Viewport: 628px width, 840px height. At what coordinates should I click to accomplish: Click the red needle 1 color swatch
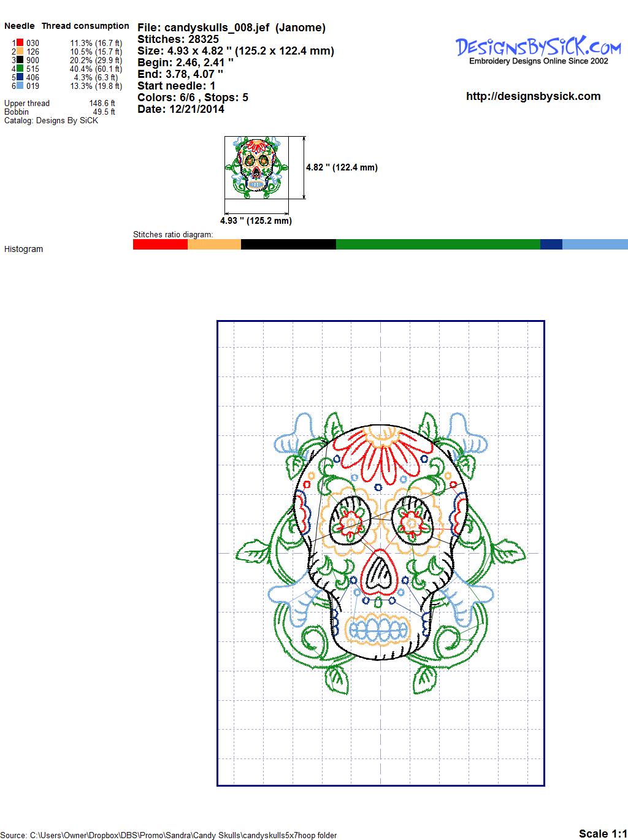[x=20, y=43]
